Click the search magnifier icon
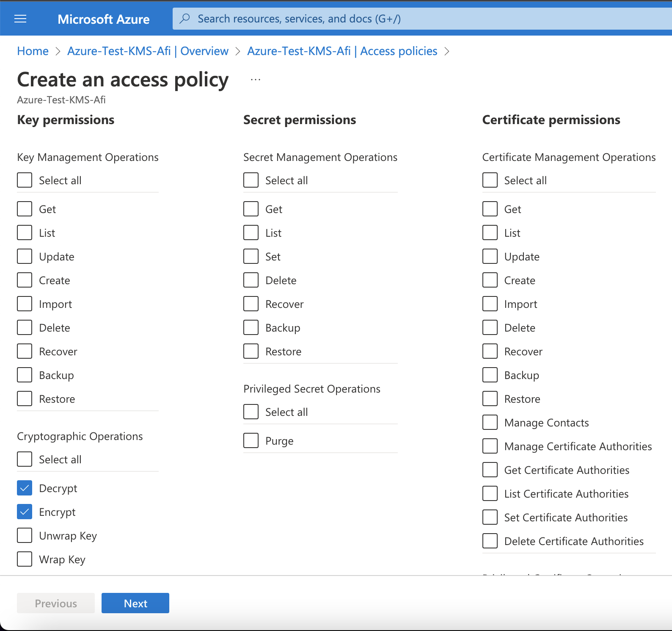 pos(185,19)
